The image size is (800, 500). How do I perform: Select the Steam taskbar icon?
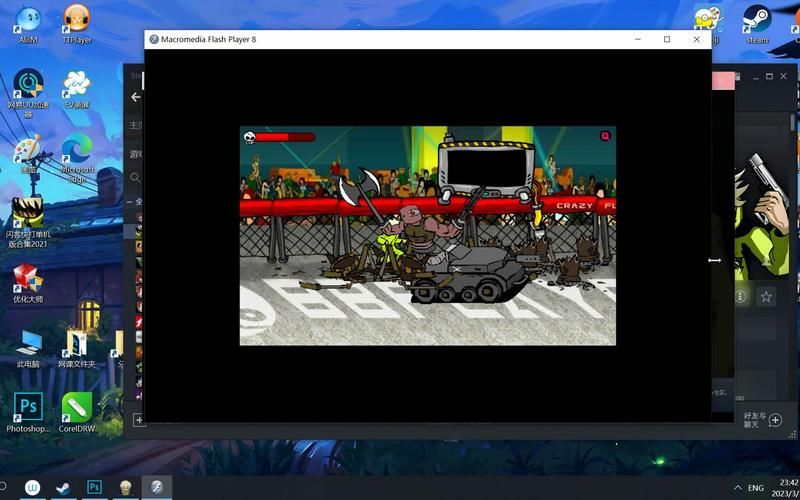click(x=64, y=488)
